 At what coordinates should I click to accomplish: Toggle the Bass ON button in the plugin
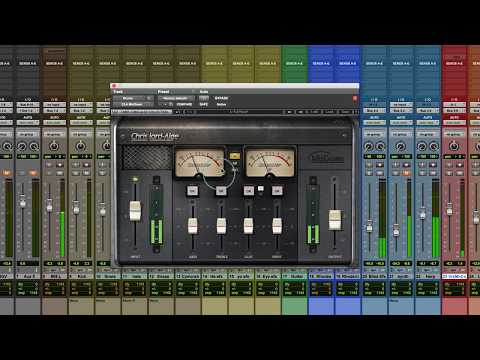[x=192, y=190]
